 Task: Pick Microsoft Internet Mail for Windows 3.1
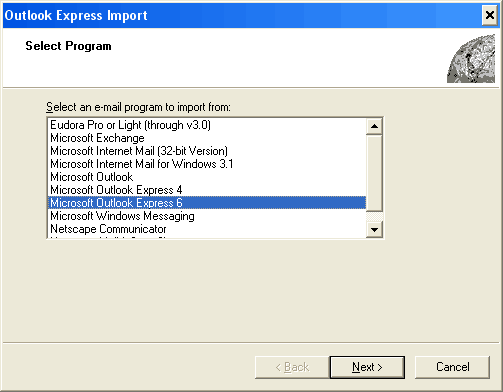point(142,164)
